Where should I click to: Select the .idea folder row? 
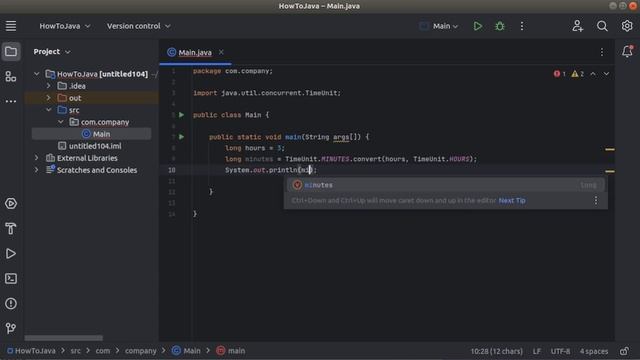(91, 86)
